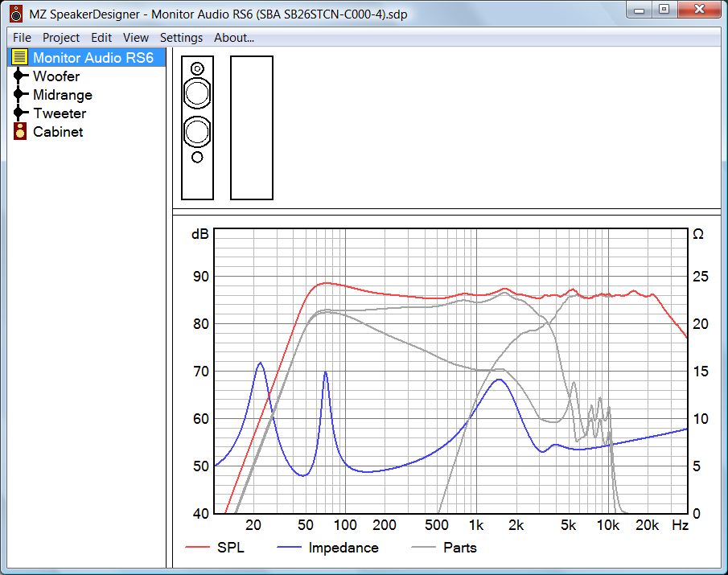Click the 25 ohm axis value
Screen dimensions: 728x575
point(701,277)
